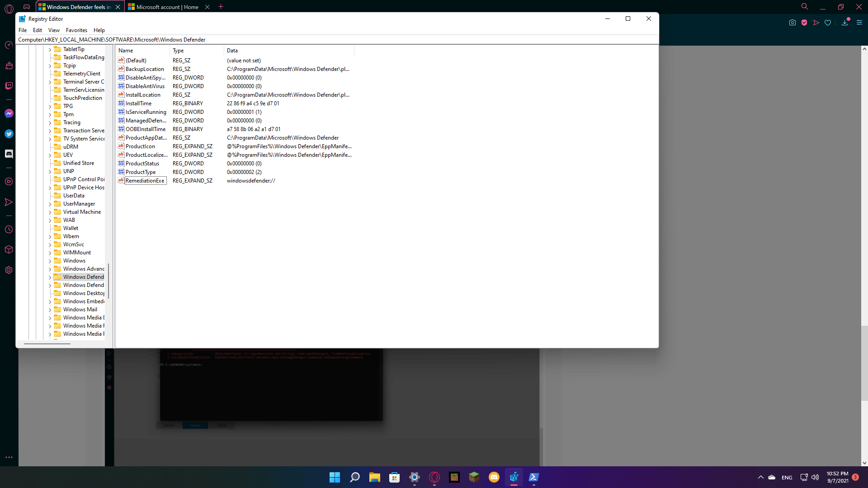868x488 pixels.
Task: Sort values by the Name column header
Action: (x=143, y=51)
